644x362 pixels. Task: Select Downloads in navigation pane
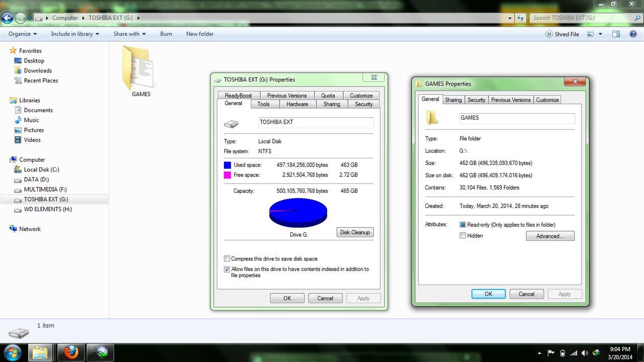coord(38,71)
